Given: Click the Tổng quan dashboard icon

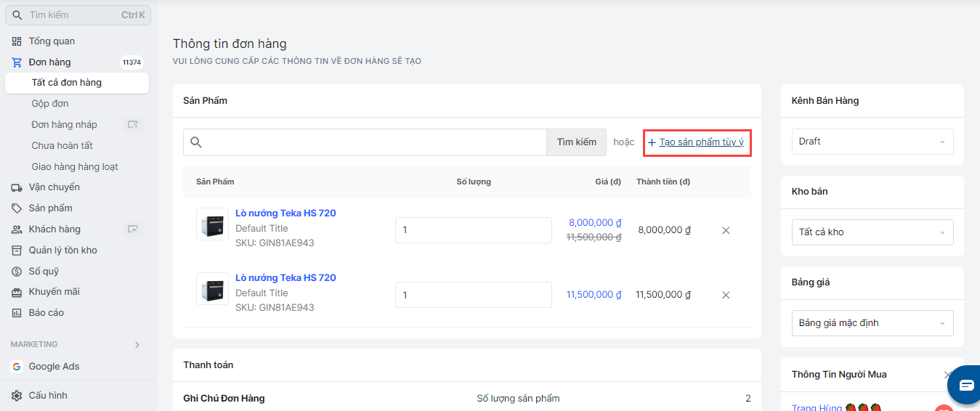Looking at the screenshot, I should [x=17, y=41].
